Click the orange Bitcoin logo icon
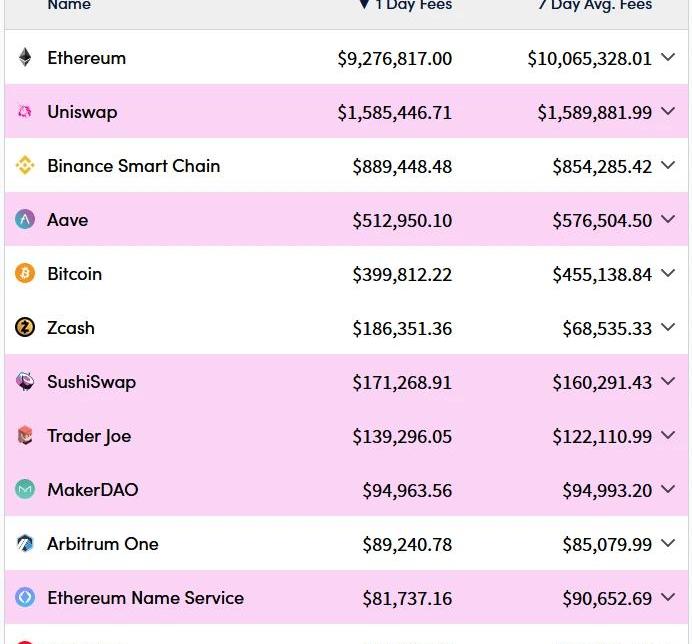 [x=25, y=274]
